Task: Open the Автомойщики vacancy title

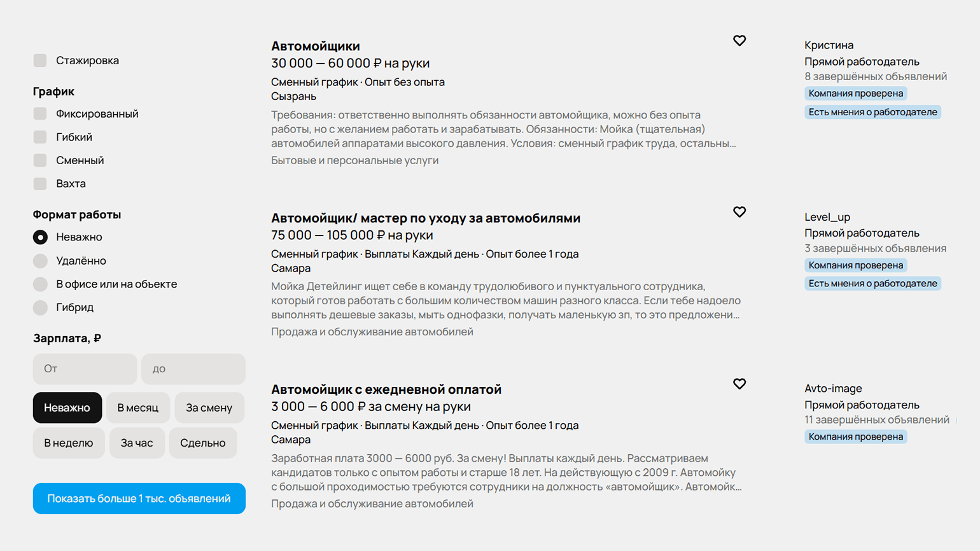Action: point(316,46)
